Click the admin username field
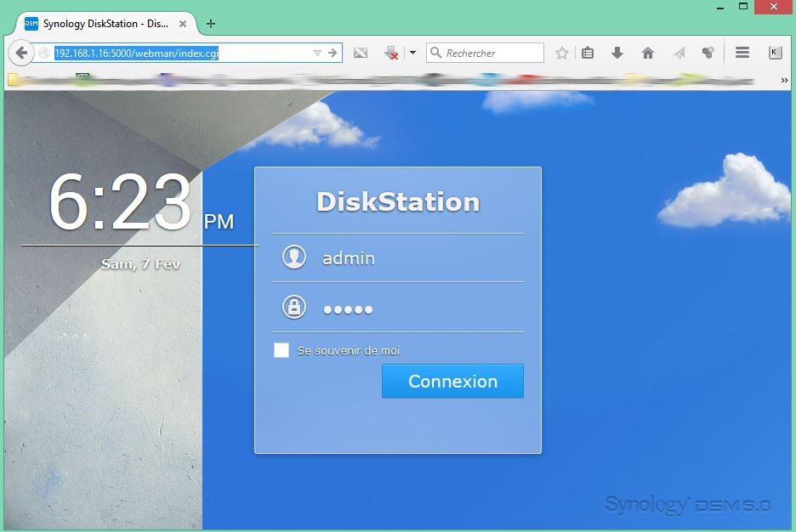Viewport: 796px width, 532px height. [x=398, y=258]
